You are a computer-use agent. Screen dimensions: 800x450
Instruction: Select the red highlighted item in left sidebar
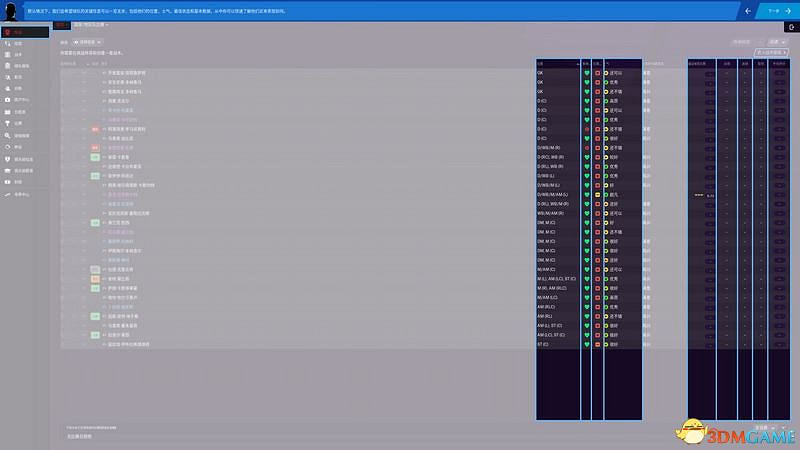point(22,33)
